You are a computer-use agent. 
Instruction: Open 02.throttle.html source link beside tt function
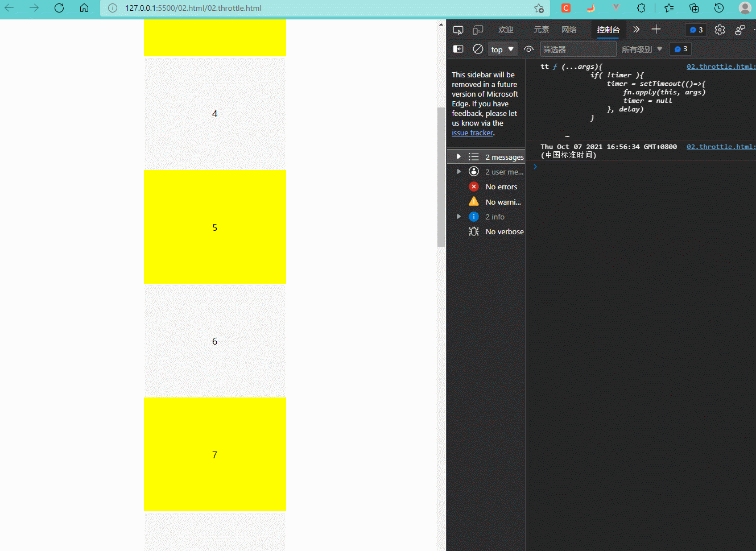click(721, 67)
